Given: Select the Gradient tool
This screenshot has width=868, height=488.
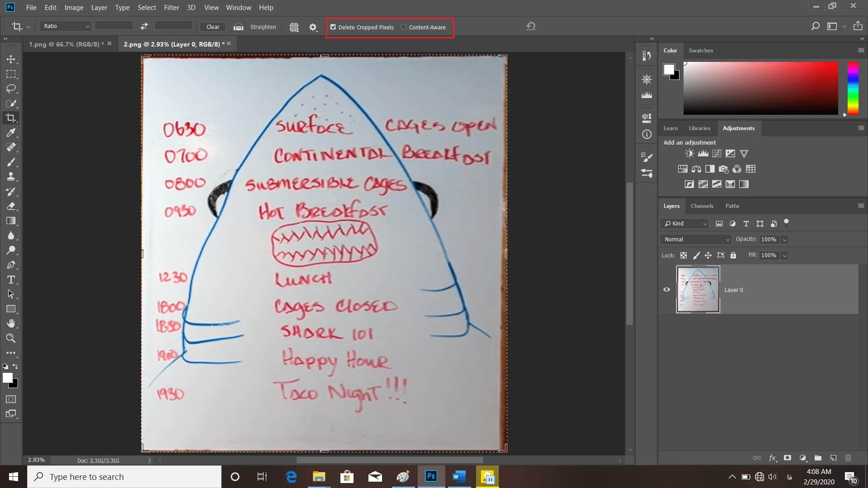Looking at the screenshot, I should click(11, 221).
